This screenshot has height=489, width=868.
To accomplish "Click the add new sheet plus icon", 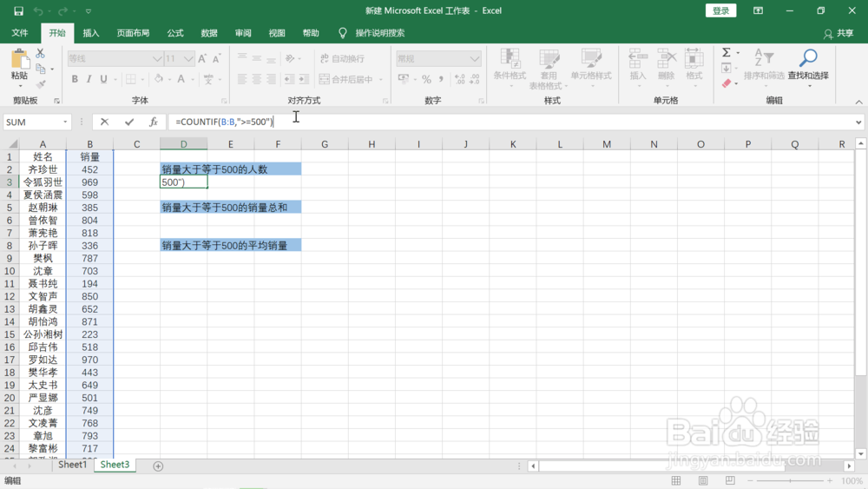I will (x=158, y=466).
